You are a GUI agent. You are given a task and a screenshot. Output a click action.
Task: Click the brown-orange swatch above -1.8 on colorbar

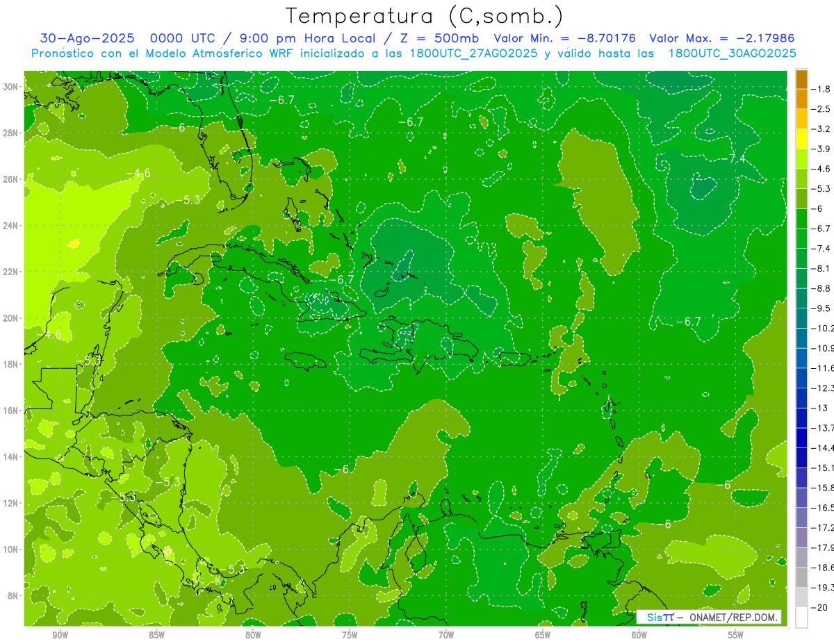(x=801, y=79)
